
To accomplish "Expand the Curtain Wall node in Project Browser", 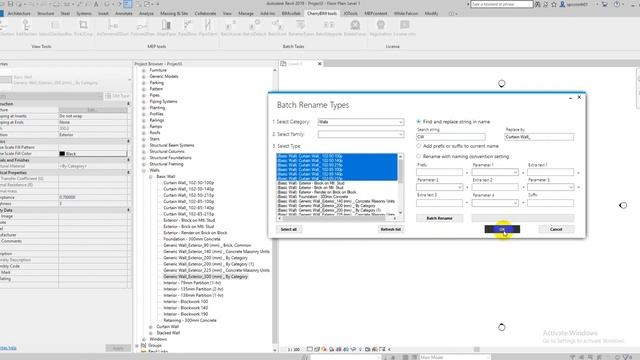I will click(151, 327).
